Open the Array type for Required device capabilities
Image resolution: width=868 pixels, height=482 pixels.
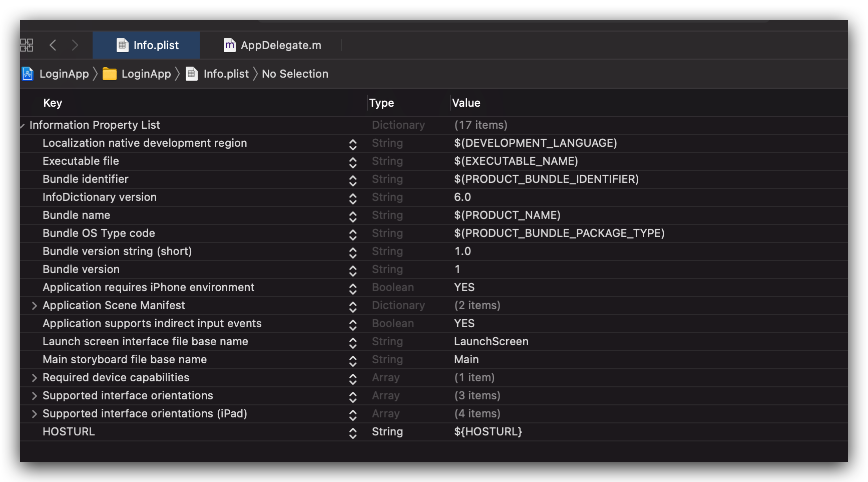385,377
